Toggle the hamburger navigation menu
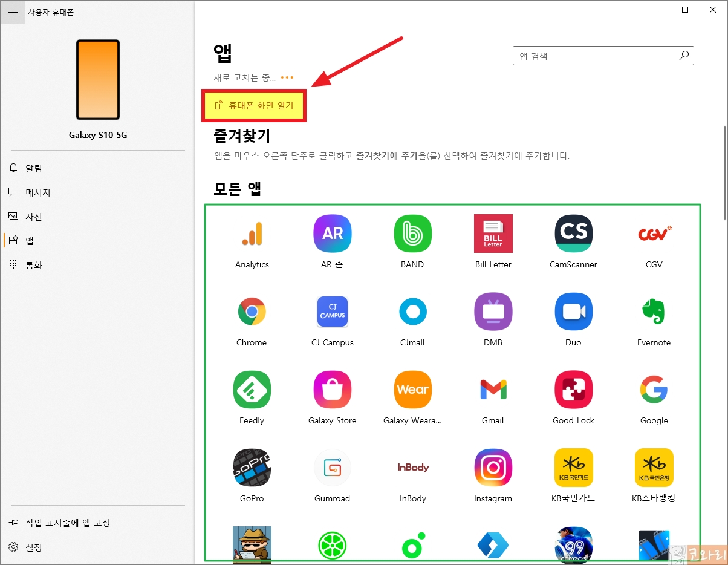The width and height of the screenshot is (728, 565). (x=13, y=12)
